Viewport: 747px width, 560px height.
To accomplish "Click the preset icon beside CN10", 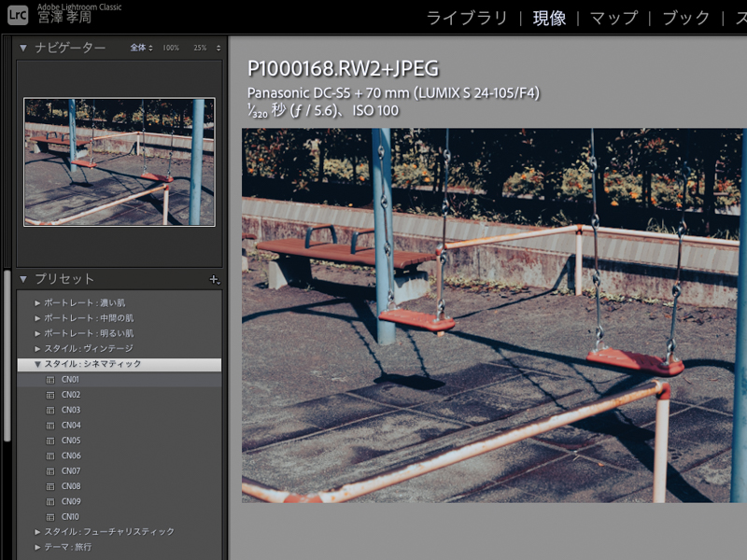I will tap(50, 517).
